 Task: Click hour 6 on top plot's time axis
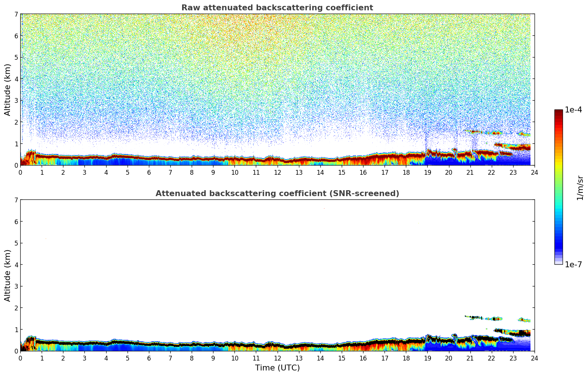tap(149, 172)
